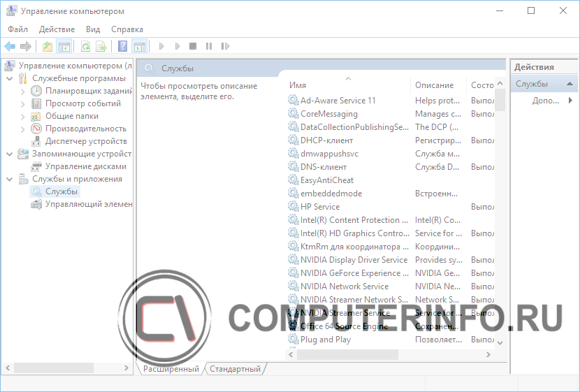
Task: Open Управление дисками in the tree
Action: (x=86, y=166)
